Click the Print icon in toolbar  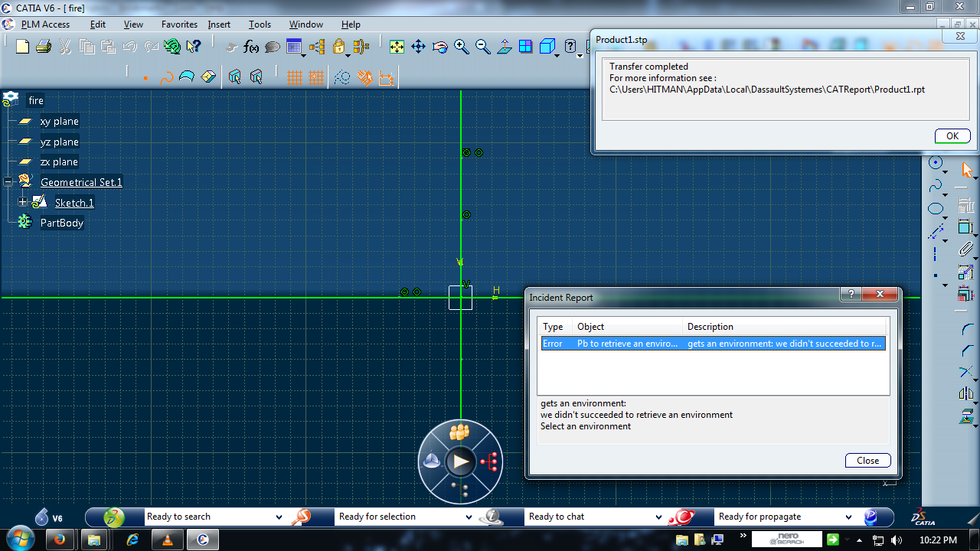(44, 47)
